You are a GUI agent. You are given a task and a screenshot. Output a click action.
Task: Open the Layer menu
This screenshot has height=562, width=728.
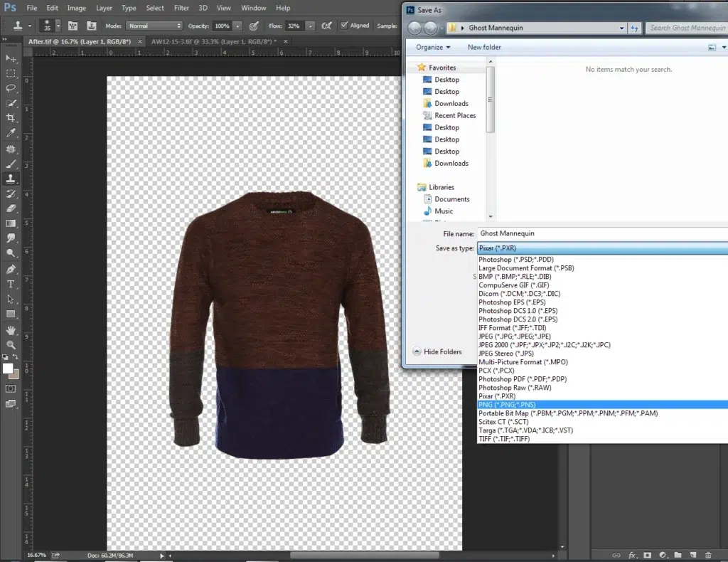104,8
